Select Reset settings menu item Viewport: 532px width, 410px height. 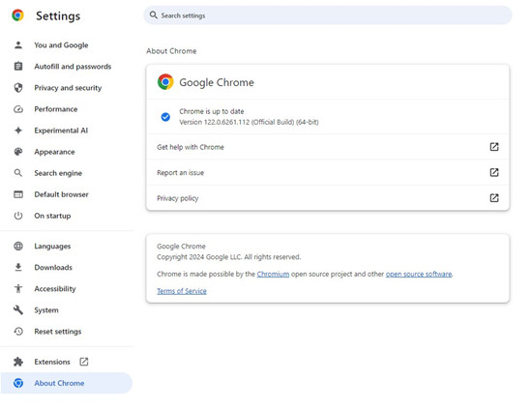pos(58,332)
